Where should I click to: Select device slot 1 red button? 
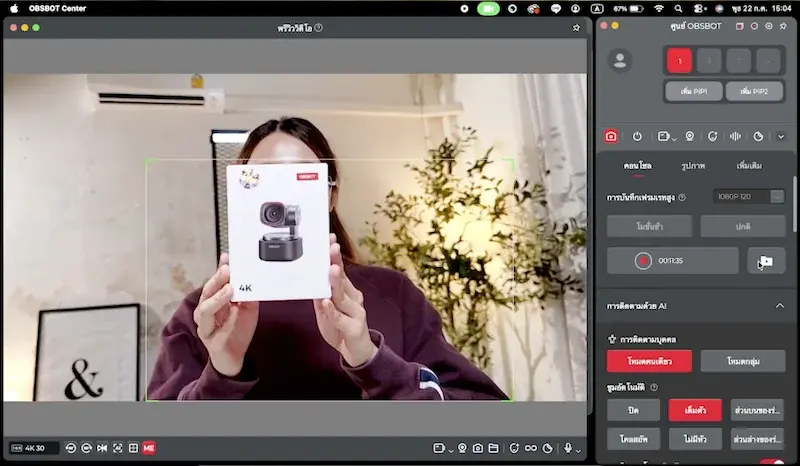pos(679,61)
